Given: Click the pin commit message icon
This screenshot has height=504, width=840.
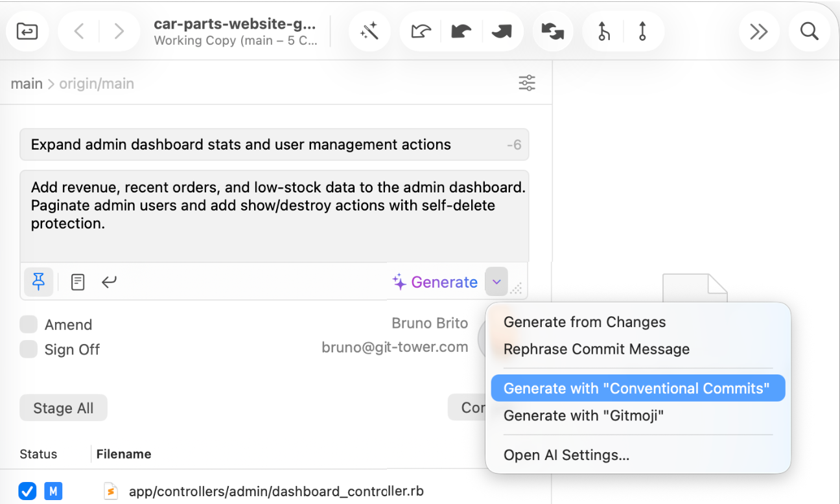Looking at the screenshot, I should point(39,282).
